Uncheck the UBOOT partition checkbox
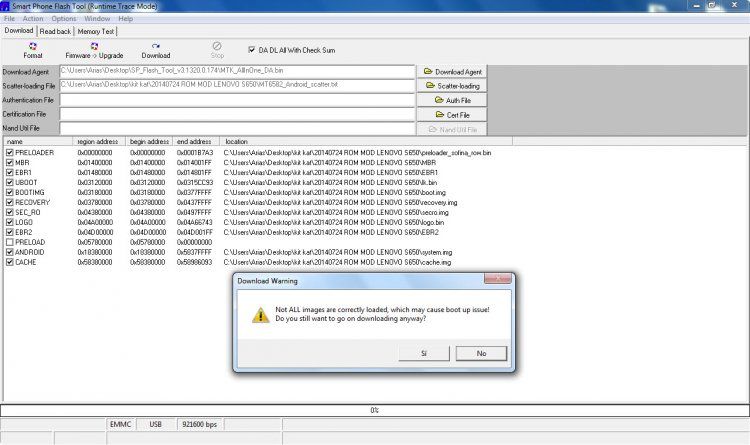The height and width of the screenshot is (445, 750). 10,182
